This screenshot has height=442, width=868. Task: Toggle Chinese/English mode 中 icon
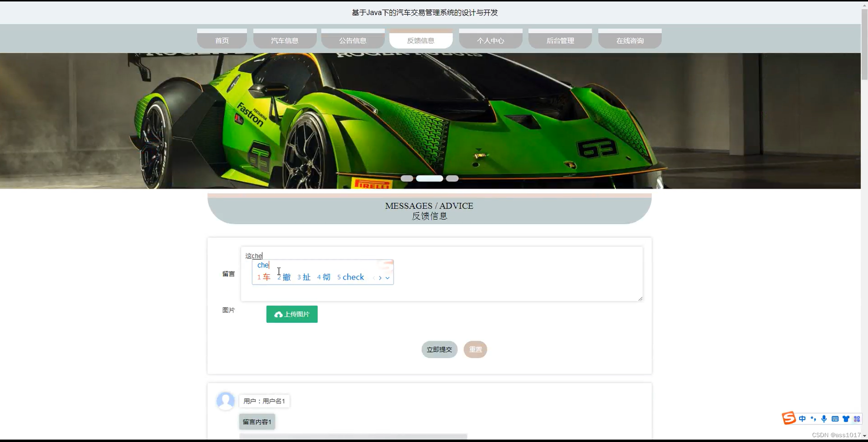pos(802,419)
